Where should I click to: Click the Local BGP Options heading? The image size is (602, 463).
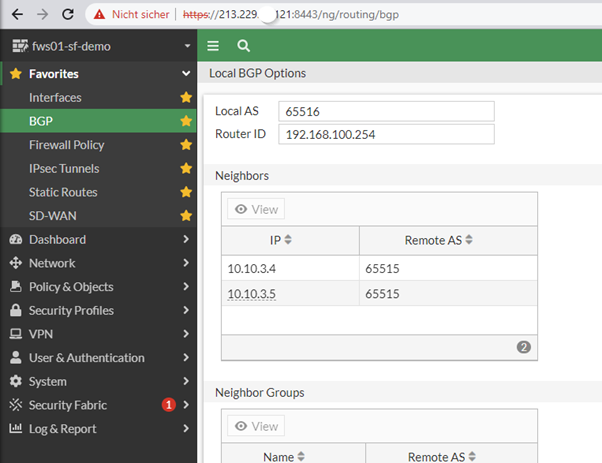258,73
